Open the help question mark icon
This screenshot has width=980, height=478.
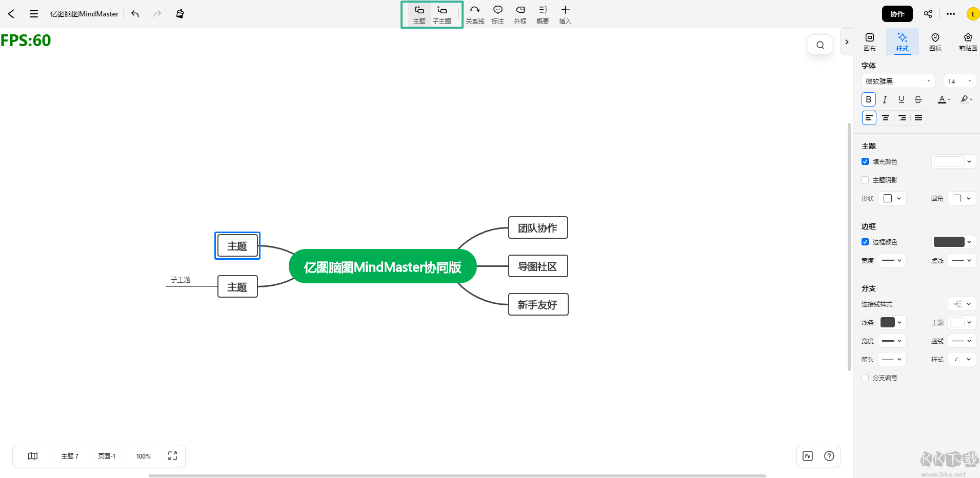click(x=829, y=456)
